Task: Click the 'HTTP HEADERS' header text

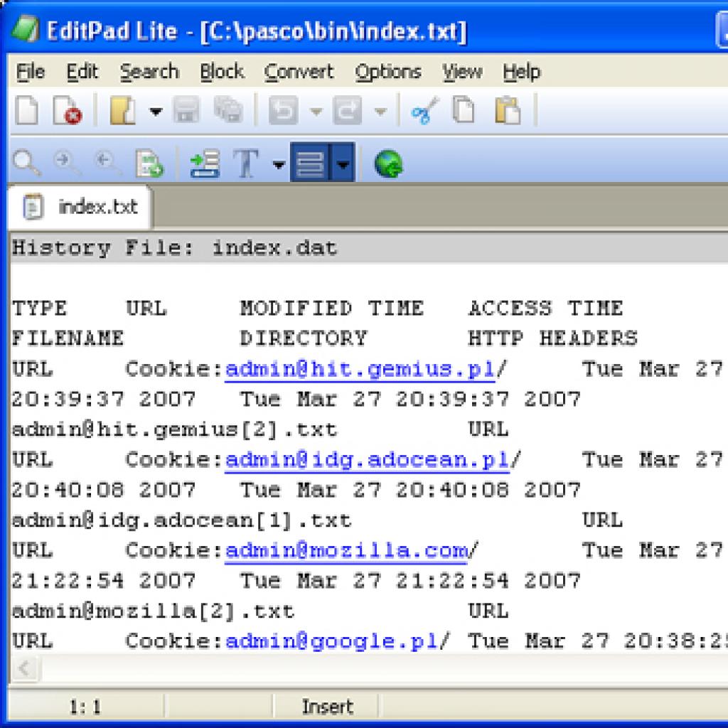Action: pos(552,338)
